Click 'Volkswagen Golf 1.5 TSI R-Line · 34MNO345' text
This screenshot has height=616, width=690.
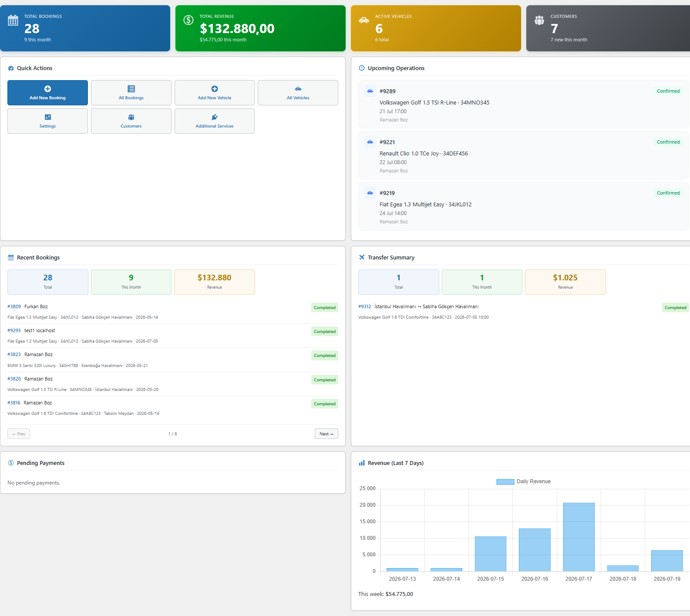coord(434,103)
